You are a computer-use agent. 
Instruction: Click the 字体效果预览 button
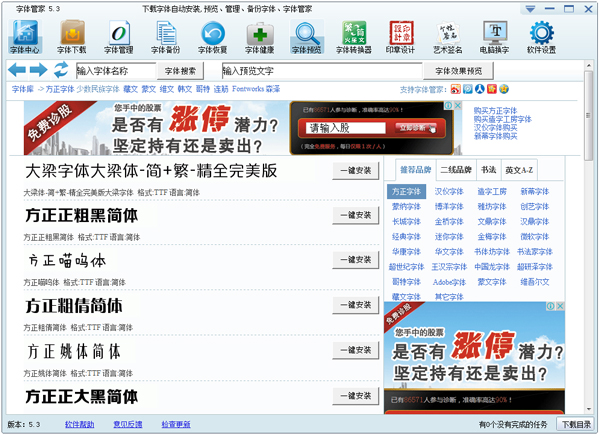click(x=458, y=71)
